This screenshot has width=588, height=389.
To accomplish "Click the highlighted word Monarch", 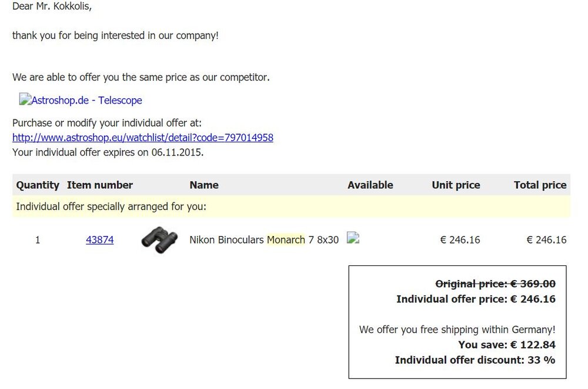I will [286, 240].
